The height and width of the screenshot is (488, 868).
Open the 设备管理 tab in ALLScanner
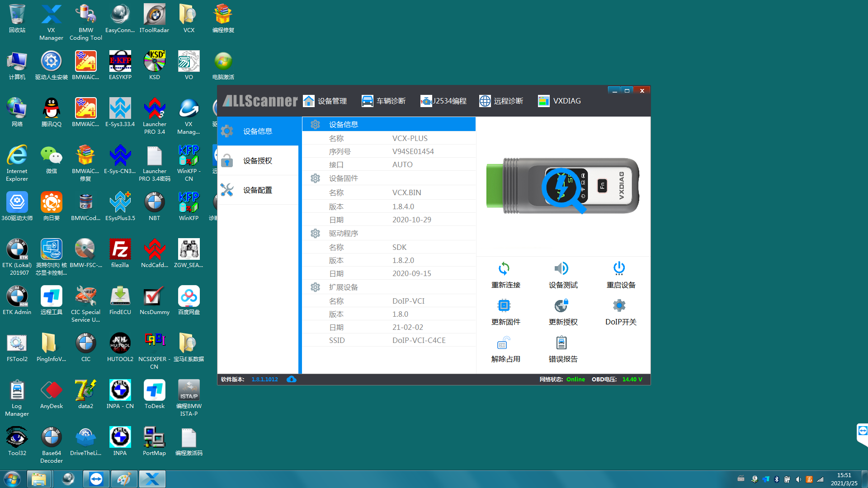(x=325, y=101)
